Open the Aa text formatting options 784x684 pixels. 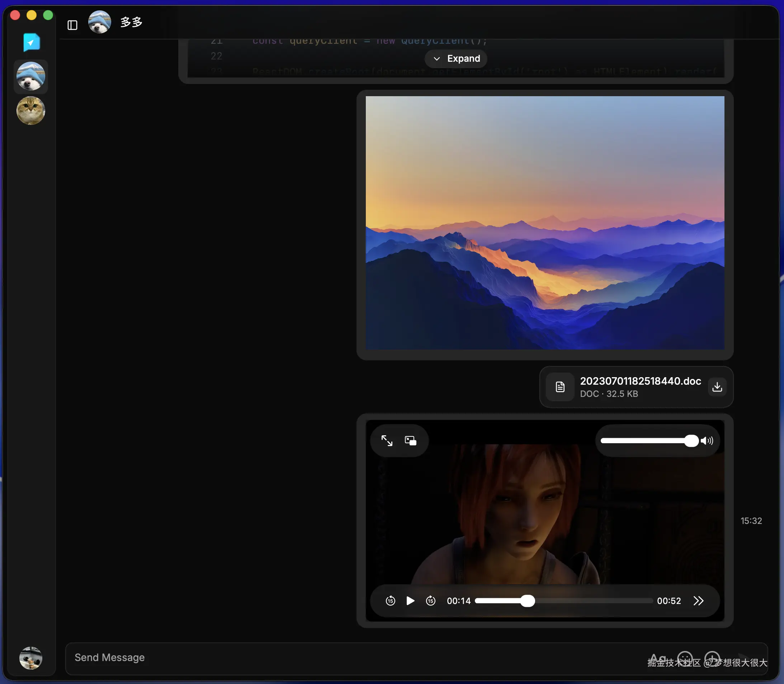658,658
